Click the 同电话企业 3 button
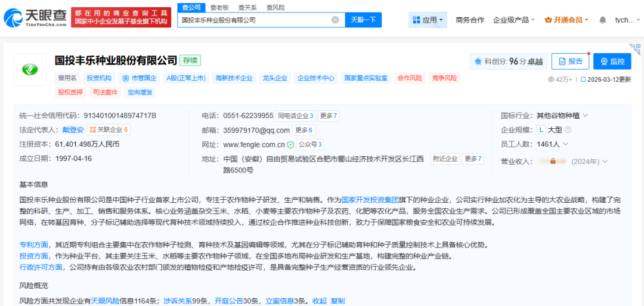Screen dimensions: 644x306 coord(296,116)
